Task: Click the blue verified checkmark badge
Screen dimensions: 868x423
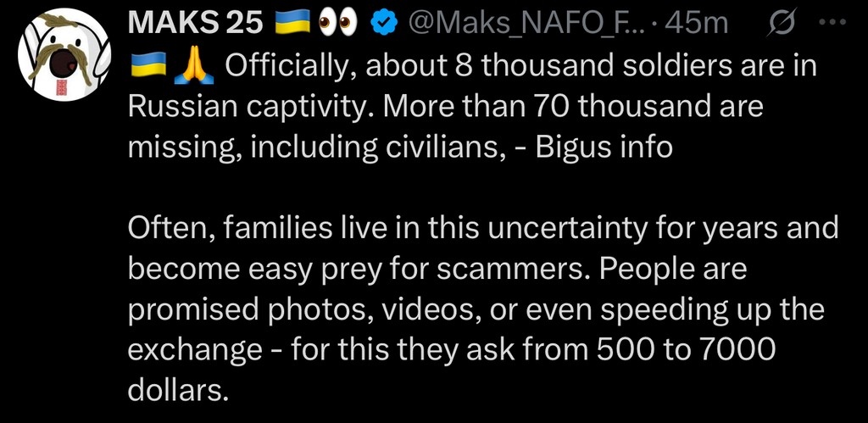Action: (x=386, y=24)
